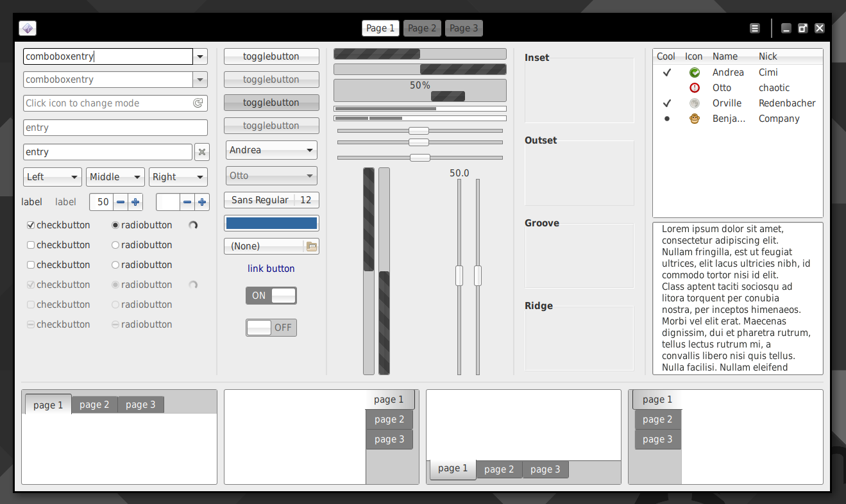This screenshot has height=504, width=846.
Task: Select Page 1 in title bar
Action: click(380, 28)
